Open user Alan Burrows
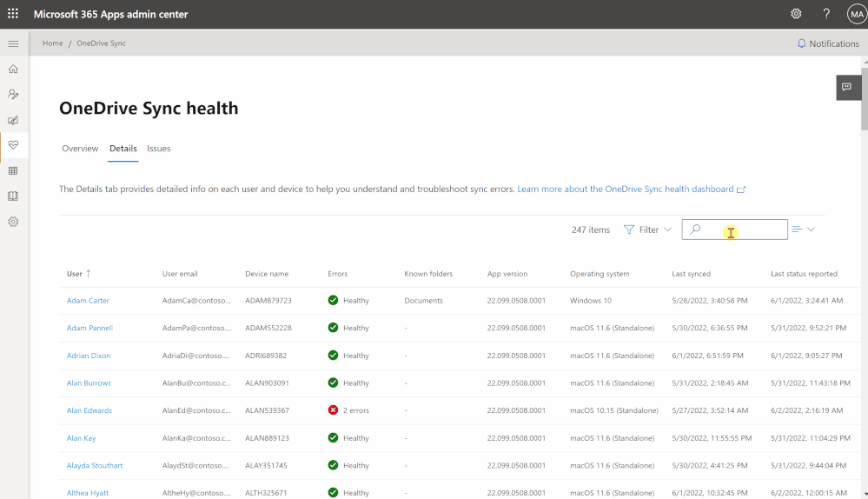The width and height of the screenshot is (868, 499). [x=89, y=383]
